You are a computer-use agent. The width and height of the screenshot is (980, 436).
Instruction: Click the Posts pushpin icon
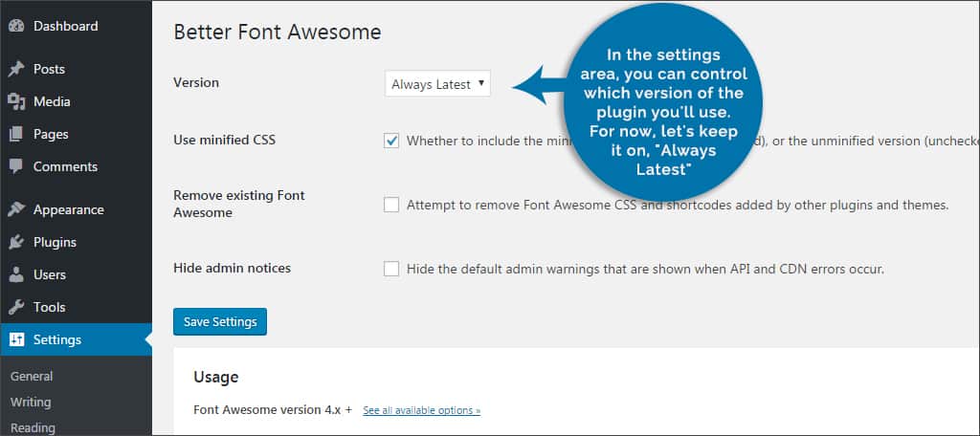16,70
